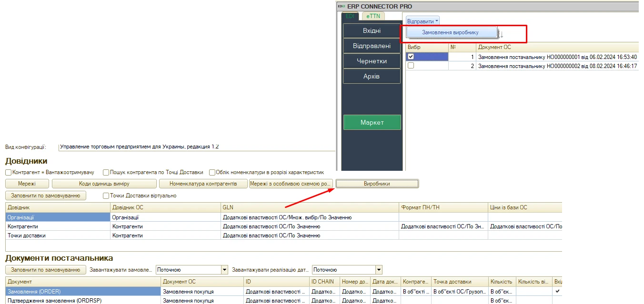Uncheck the first order's selection checkbox
644x304 pixels.
pos(411,57)
